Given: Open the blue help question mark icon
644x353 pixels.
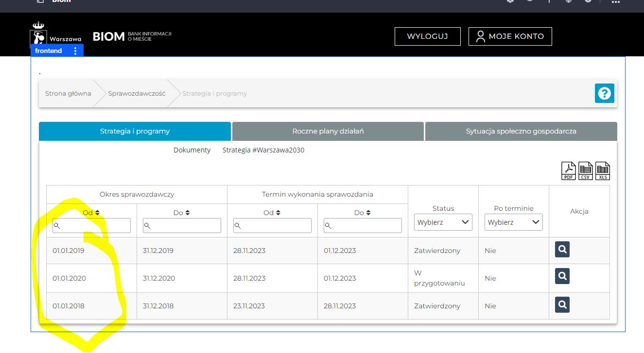Looking at the screenshot, I should coord(604,93).
